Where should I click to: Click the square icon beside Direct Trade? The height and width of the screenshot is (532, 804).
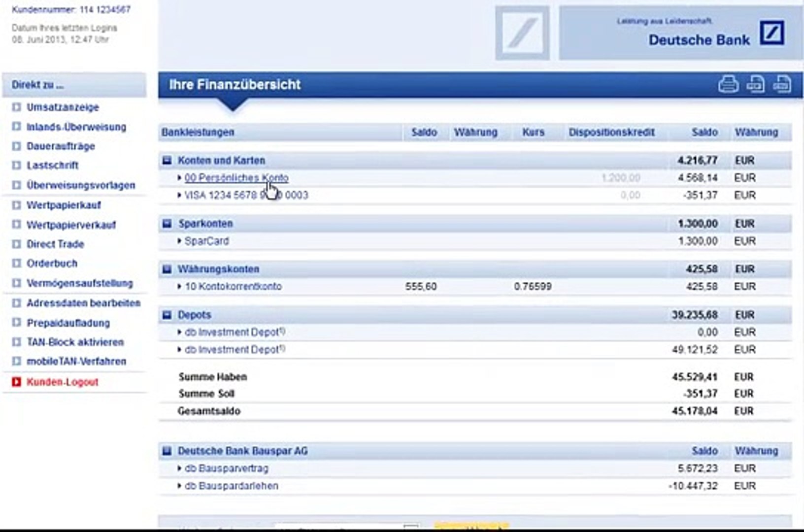(x=17, y=244)
